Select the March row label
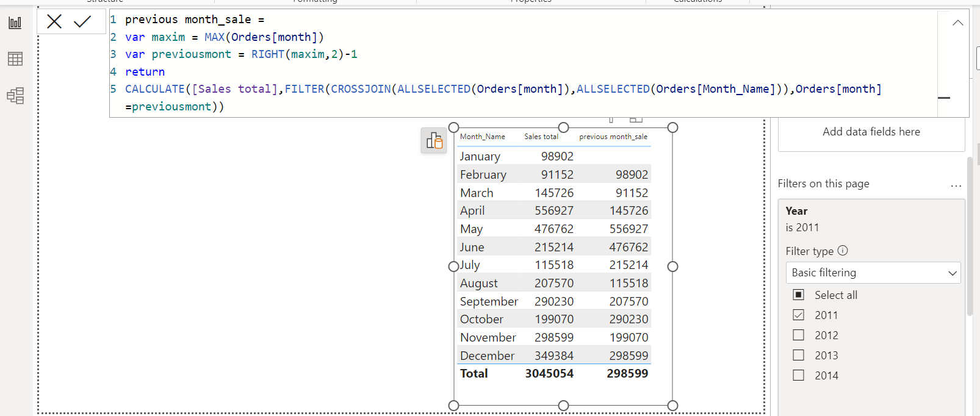 click(x=477, y=193)
